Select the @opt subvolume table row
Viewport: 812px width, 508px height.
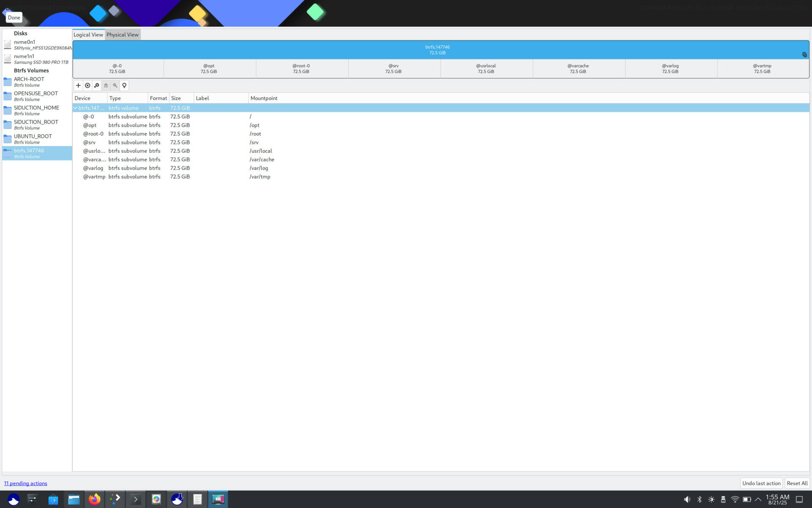click(441, 125)
